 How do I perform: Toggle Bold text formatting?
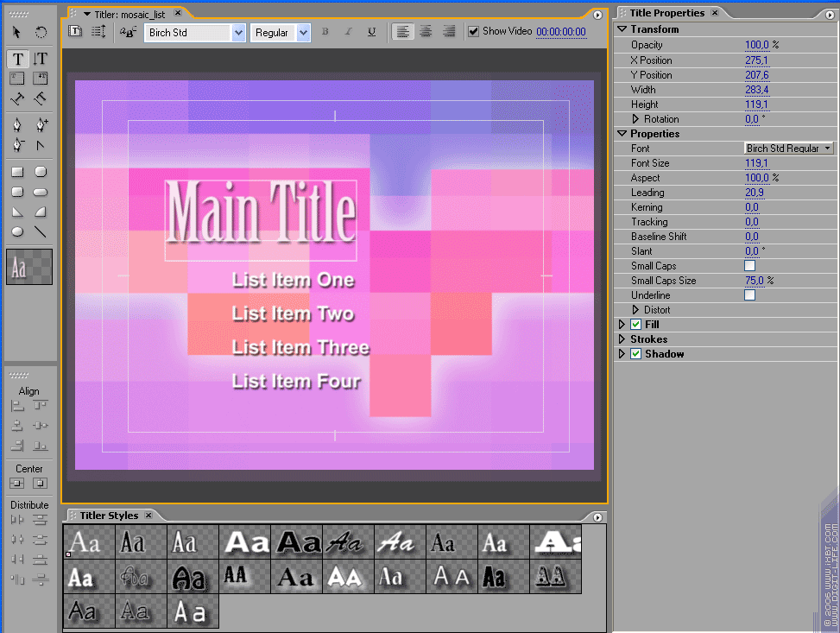(325, 32)
